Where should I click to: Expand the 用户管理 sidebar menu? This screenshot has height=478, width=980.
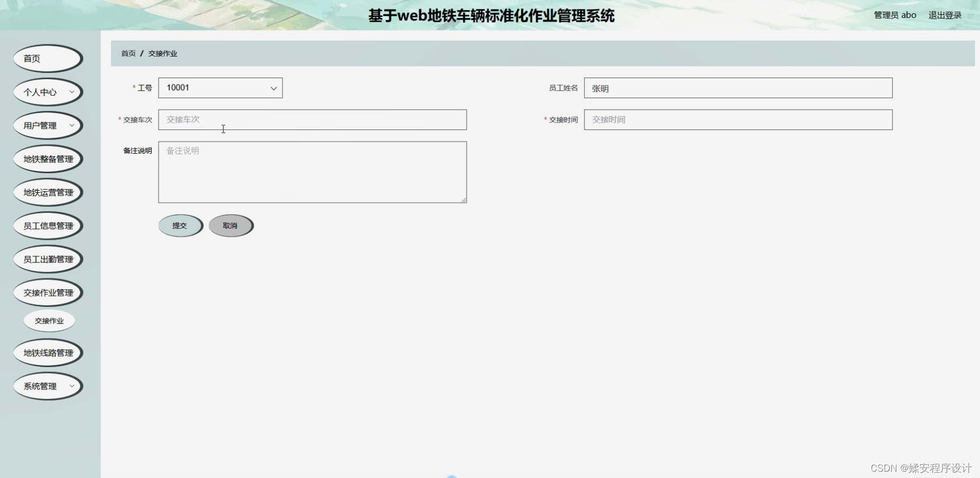[48, 125]
